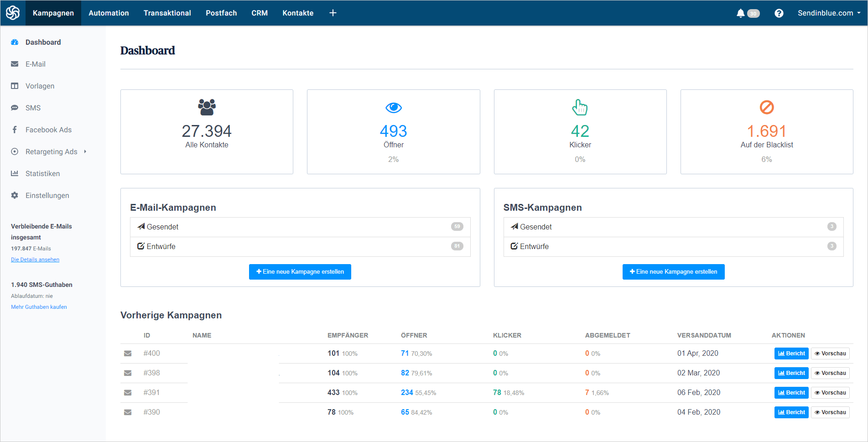The image size is (868, 442).
Task: Click the Sendinblue logo icon
Action: [13, 13]
